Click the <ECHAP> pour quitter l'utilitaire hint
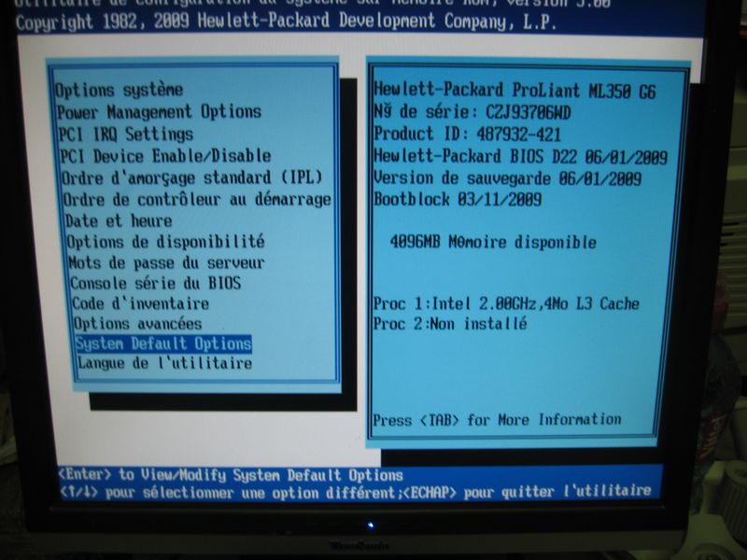This screenshot has width=747, height=560. (x=527, y=492)
